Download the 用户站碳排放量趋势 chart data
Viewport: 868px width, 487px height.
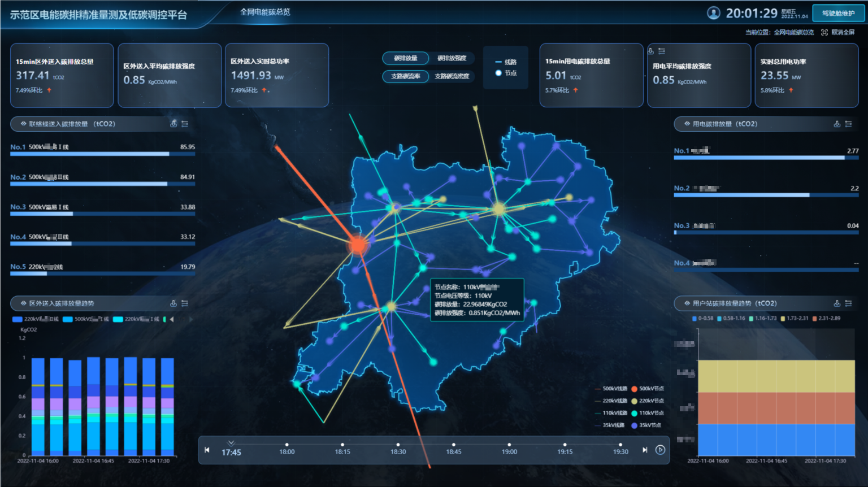837,303
